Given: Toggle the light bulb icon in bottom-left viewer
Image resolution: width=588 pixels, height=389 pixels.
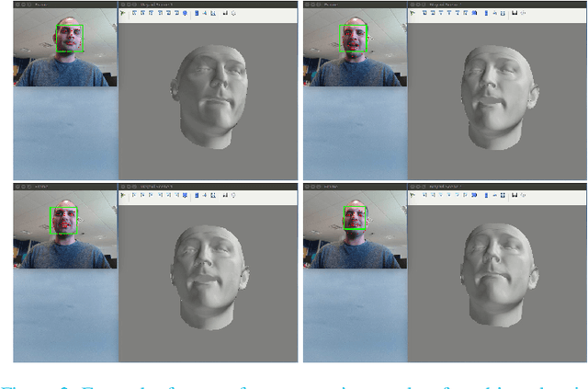Looking at the screenshot, I should (x=234, y=195).
